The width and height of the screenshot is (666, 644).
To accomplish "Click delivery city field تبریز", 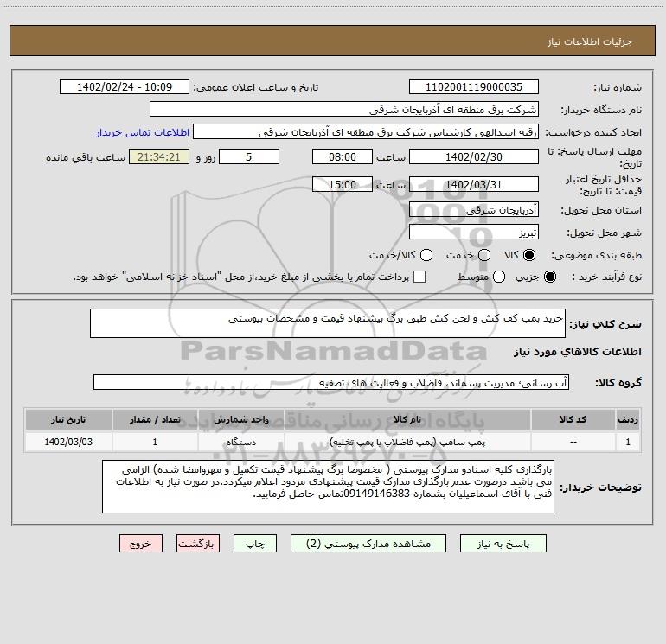I will 474,233.
